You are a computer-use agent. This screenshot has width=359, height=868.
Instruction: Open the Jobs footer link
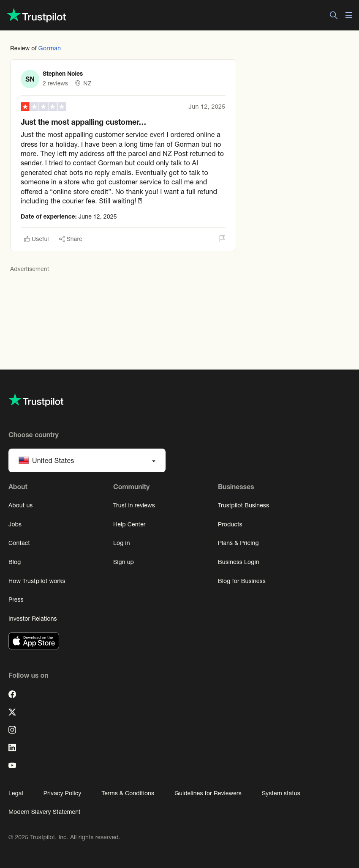[15, 524]
